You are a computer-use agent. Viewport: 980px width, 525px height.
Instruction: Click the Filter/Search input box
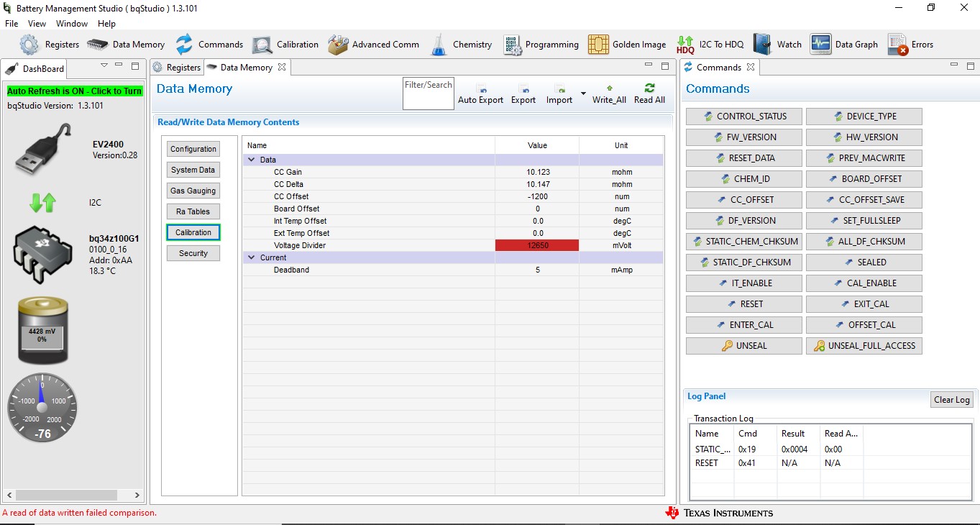(429, 93)
